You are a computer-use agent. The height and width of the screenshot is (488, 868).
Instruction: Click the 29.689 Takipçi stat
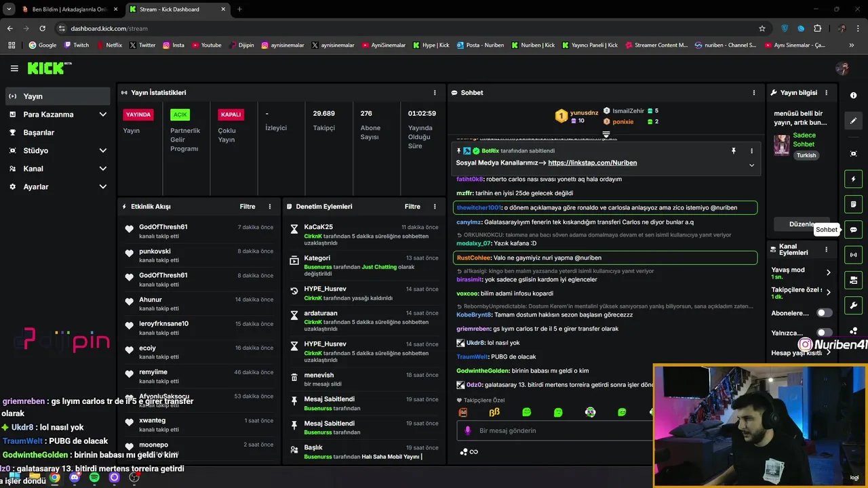tap(323, 120)
